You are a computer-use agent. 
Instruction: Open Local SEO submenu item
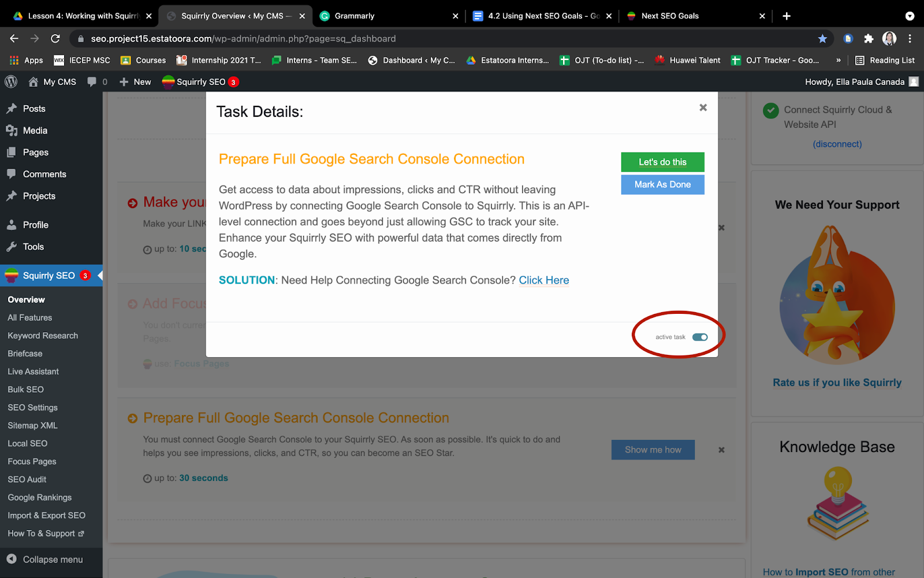pos(27,443)
